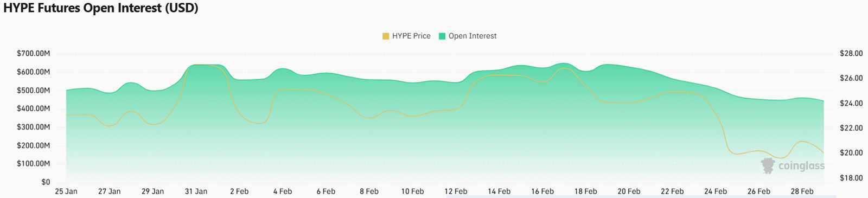Viewport: 868px width, 198px height.
Task: Click the $22.00 price axis label
Action: point(851,128)
